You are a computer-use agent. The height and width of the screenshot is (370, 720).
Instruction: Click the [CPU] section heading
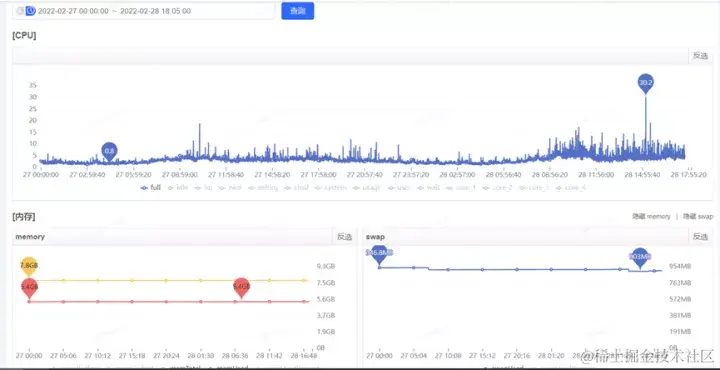(24, 36)
